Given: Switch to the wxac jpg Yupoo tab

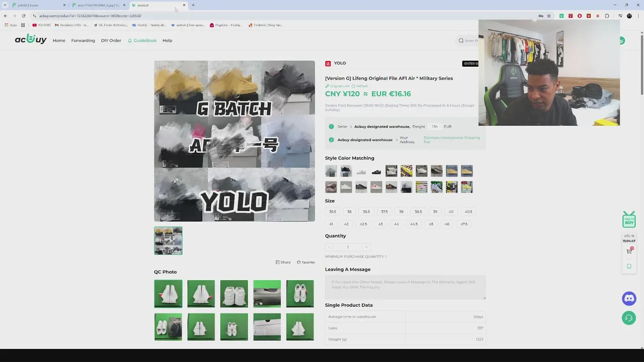Looking at the screenshot, I should [x=99, y=5].
